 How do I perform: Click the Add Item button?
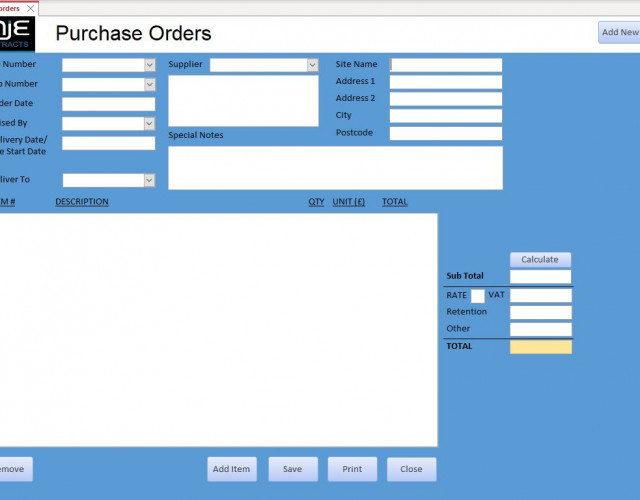(232, 469)
